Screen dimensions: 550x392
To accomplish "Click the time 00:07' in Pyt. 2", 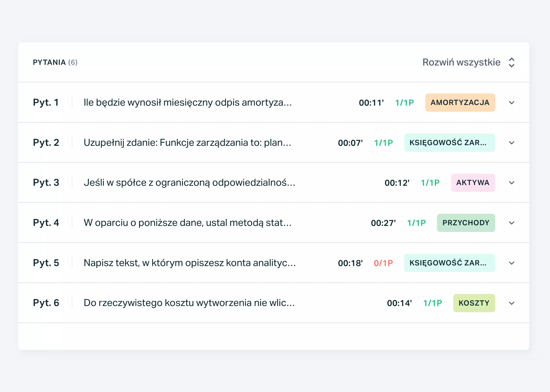I will click(x=350, y=143).
